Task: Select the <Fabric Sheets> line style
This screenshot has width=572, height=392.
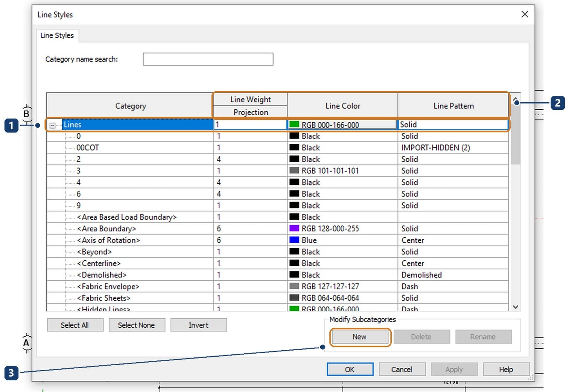Action: coord(103,298)
